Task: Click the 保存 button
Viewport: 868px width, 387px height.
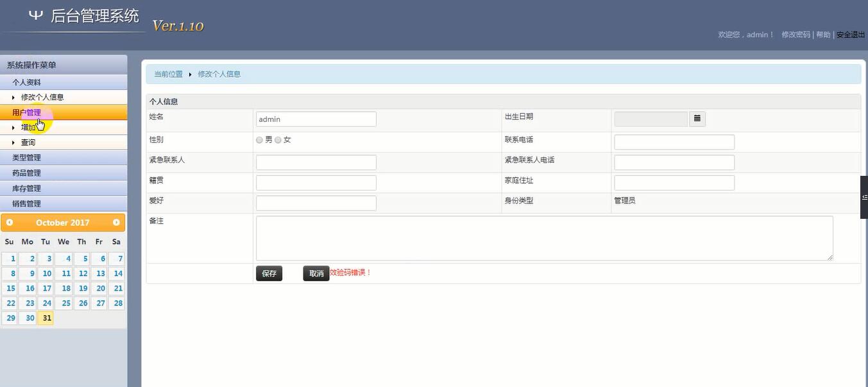Action: pyautogui.click(x=269, y=273)
